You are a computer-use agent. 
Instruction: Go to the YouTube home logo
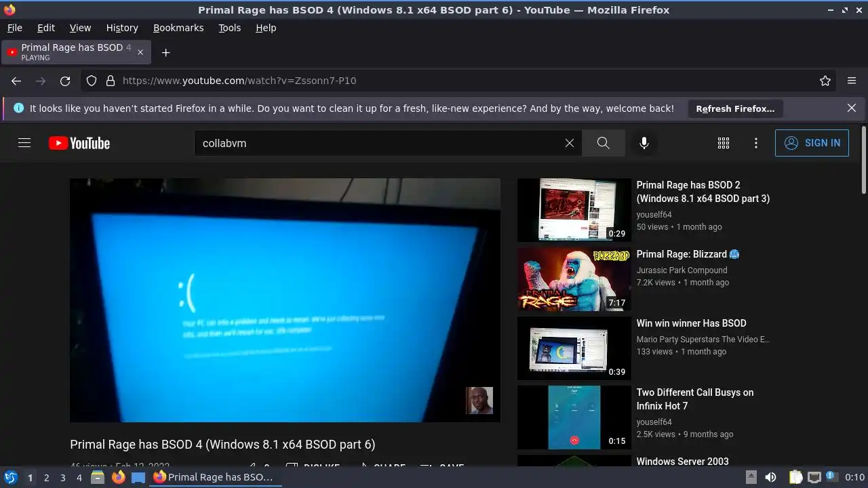point(79,143)
